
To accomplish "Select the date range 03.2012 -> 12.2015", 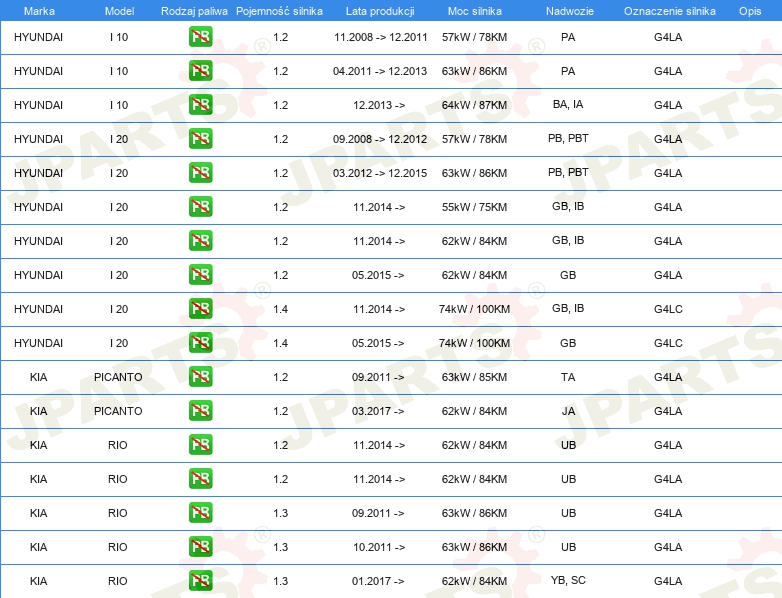I will (380, 173).
